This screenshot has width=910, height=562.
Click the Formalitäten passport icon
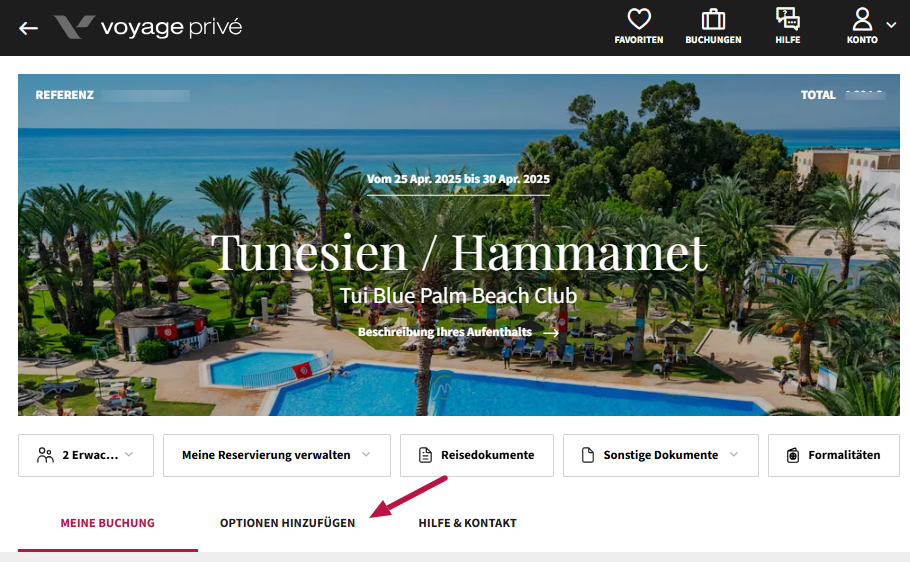(x=793, y=455)
